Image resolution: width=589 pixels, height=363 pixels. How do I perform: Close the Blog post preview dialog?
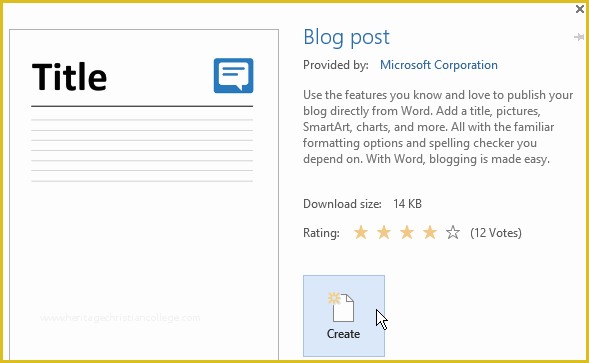coord(580,9)
